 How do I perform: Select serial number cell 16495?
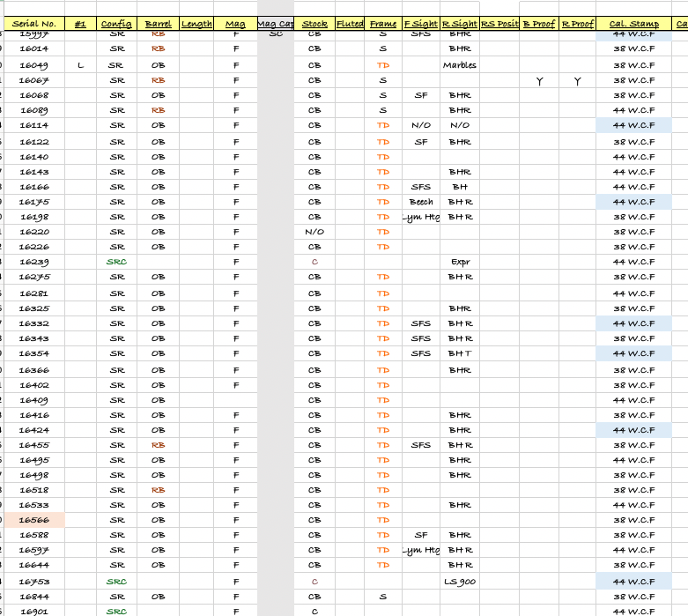[34, 460]
